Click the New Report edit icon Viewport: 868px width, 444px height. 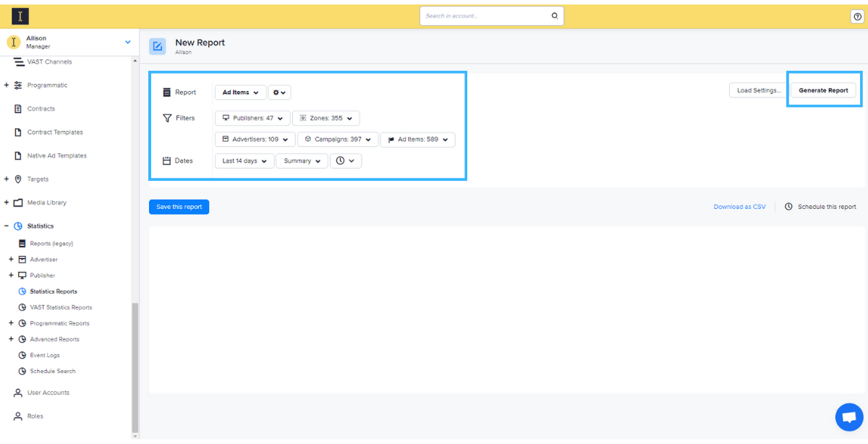[x=158, y=47]
